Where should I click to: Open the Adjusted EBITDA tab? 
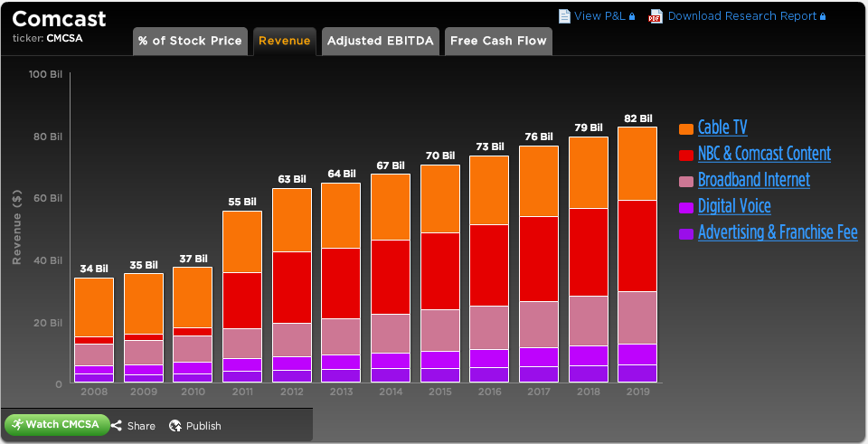pyautogui.click(x=381, y=41)
